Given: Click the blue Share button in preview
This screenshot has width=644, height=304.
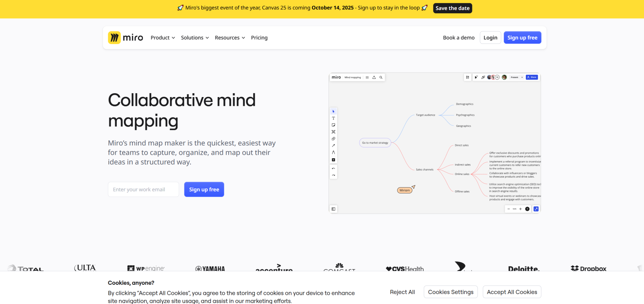Looking at the screenshot, I should pyautogui.click(x=532, y=77).
